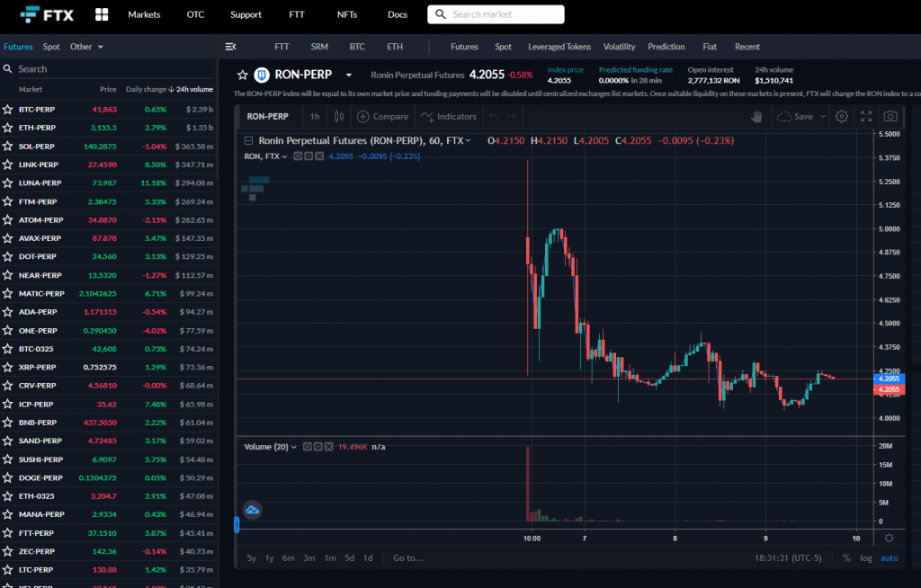Enter fullscreen chart mode
This screenshot has width=921, height=588.
coord(866,116)
